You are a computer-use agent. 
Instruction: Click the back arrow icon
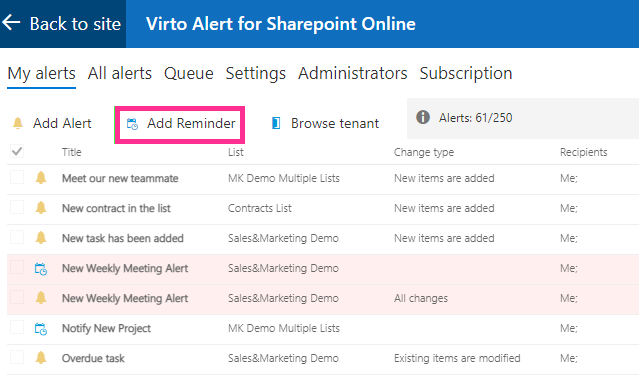(11, 22)
